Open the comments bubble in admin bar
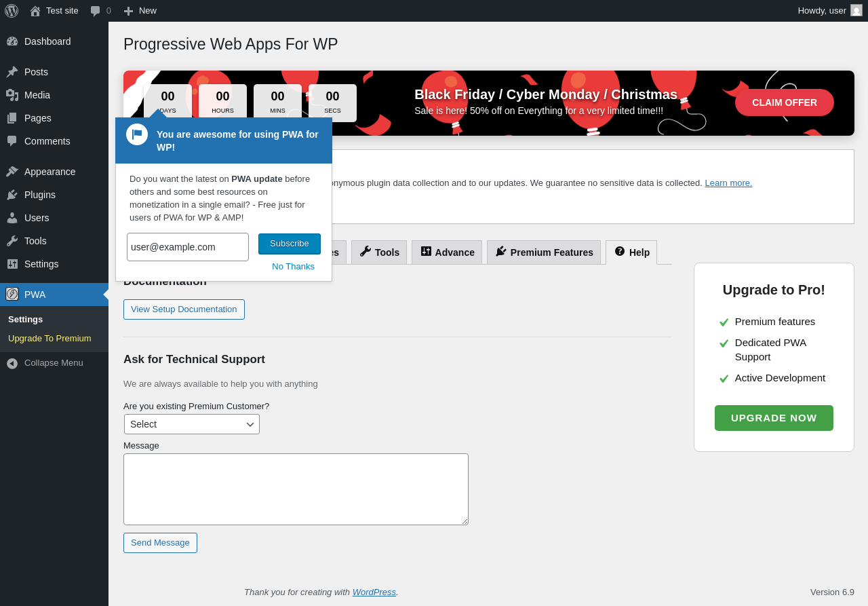This screenshot has height=606, width=868. (96, 11)
